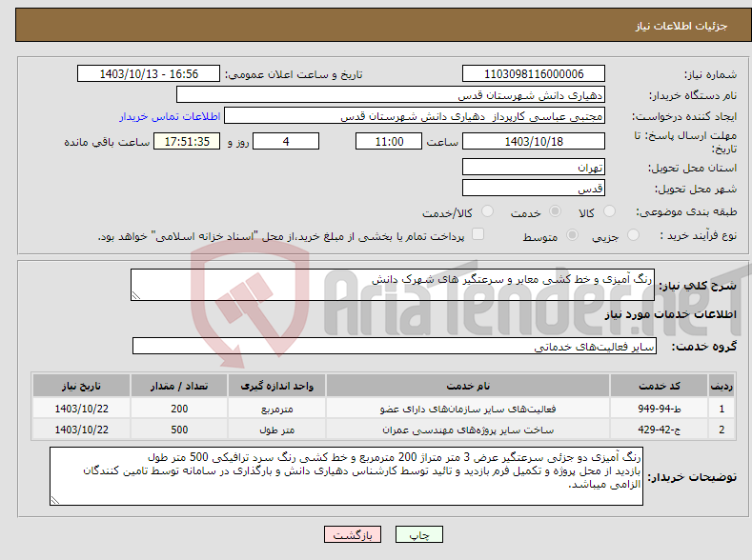Click service name ساخت سایر پروژه‌های مهندسی عمران

click(x=468, y=430)
